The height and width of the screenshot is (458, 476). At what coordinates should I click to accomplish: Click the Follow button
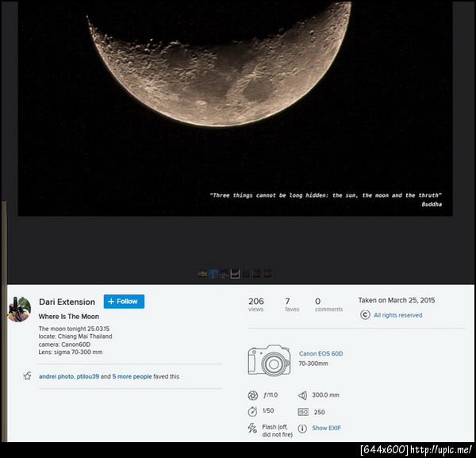point(124,302)
